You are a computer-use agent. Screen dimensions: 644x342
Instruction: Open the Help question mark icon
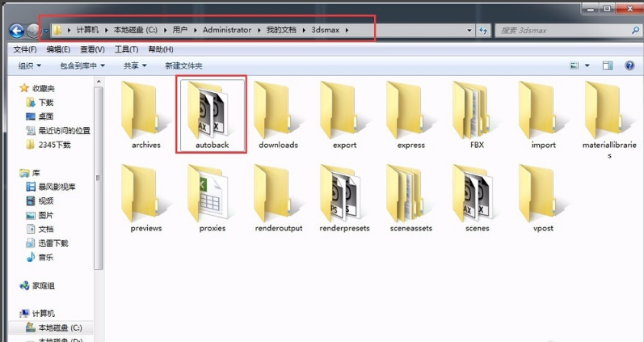click(x=629, y=65)
